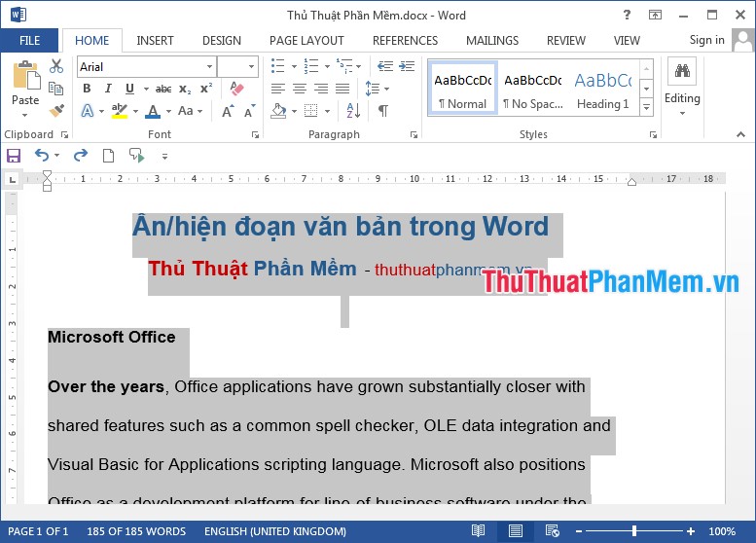The width and height of the screenshot is (756, 543).
Task: Create new blank document icon
Action: [x=108, y=156]
